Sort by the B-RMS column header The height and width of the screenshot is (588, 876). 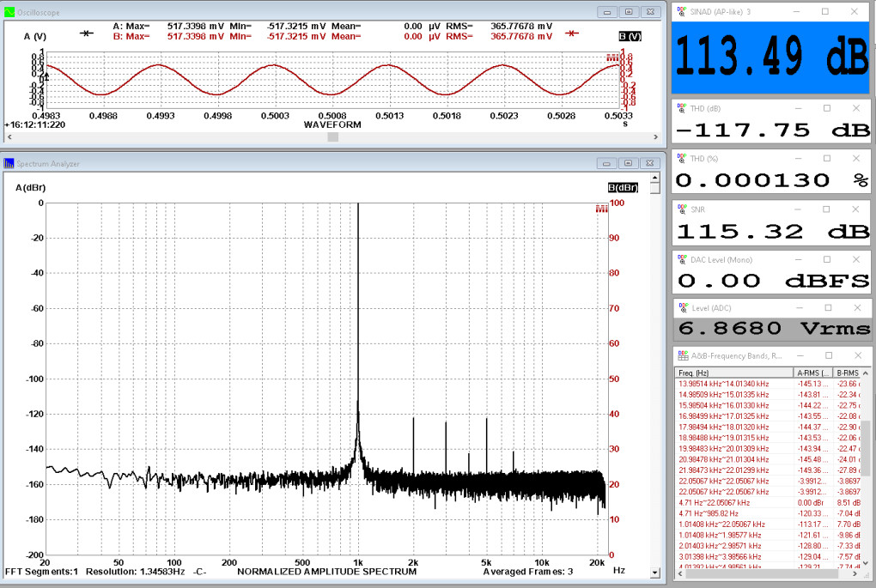point(847,373)
